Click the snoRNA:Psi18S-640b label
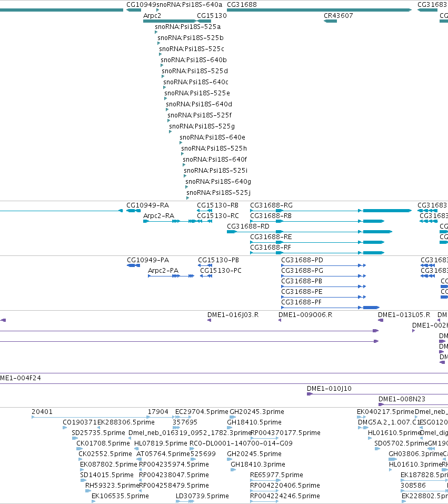The width and height of the screenshot is (448, 504). coord(194,60)
